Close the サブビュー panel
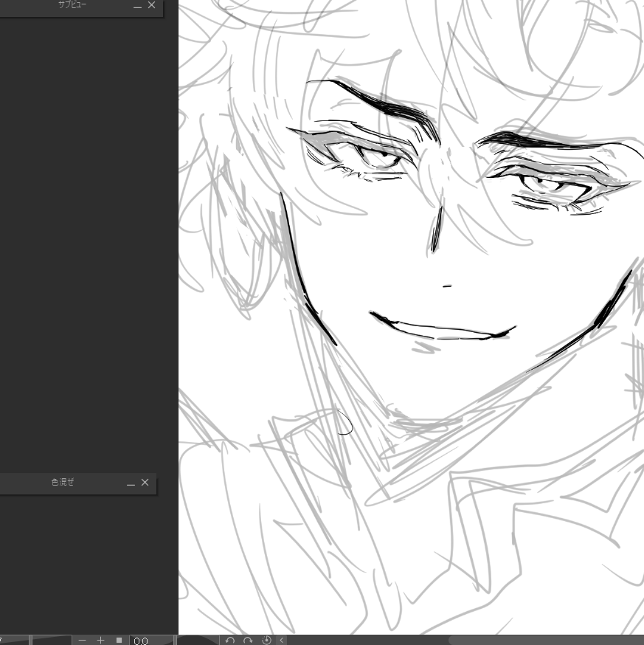Viewport: 644px width, 645px height. 151,5
